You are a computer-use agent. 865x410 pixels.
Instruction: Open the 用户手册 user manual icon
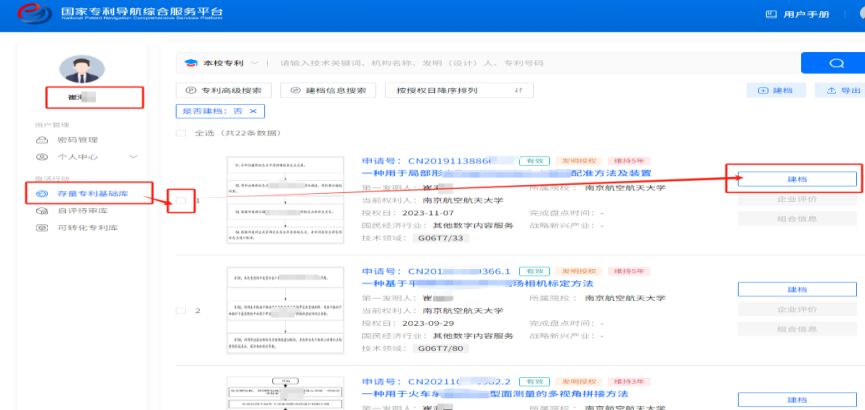click(771, 15)
